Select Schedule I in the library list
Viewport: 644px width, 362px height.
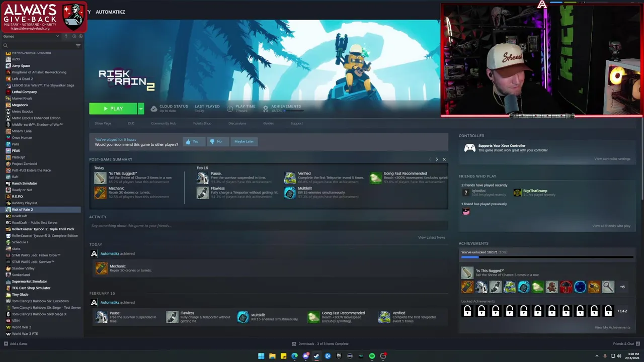[20, 242]
